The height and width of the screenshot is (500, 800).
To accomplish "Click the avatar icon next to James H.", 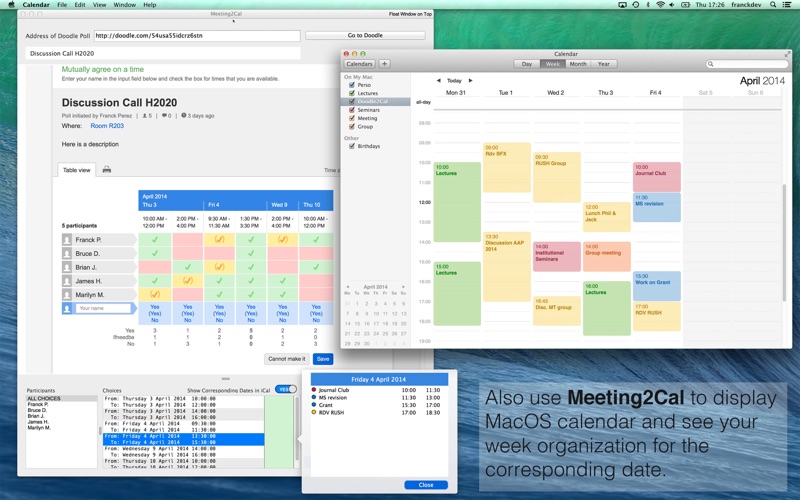I will point(67,281).
